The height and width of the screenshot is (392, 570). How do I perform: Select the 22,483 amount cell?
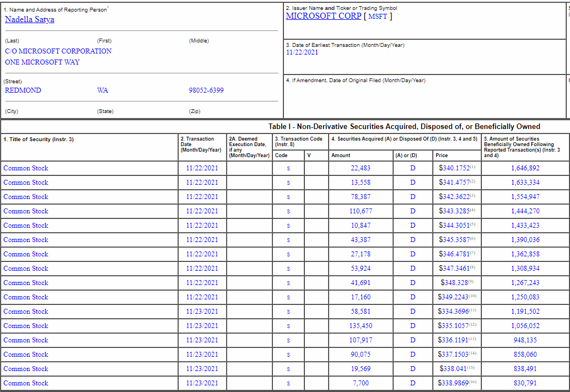click(x=361, y=168)
